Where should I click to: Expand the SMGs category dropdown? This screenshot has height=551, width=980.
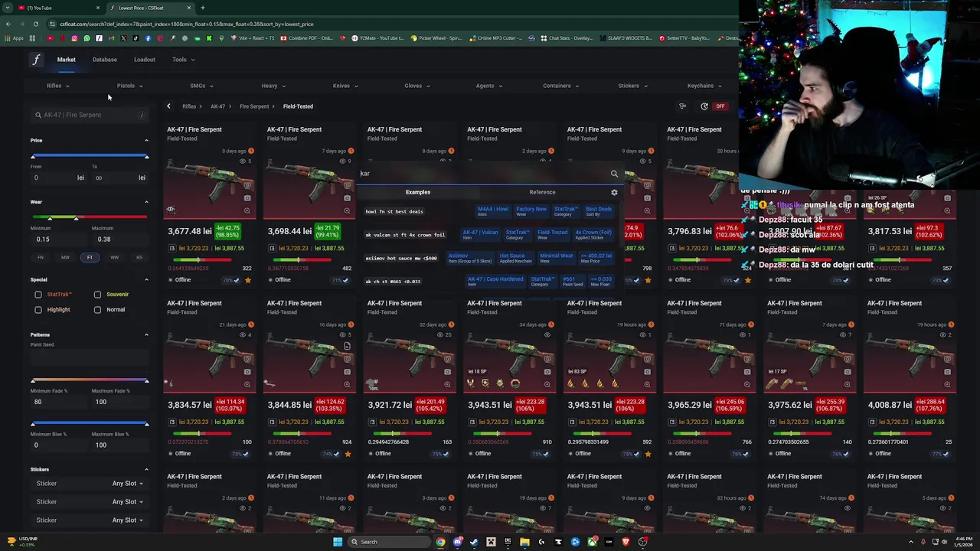click(x=201, y=86)
